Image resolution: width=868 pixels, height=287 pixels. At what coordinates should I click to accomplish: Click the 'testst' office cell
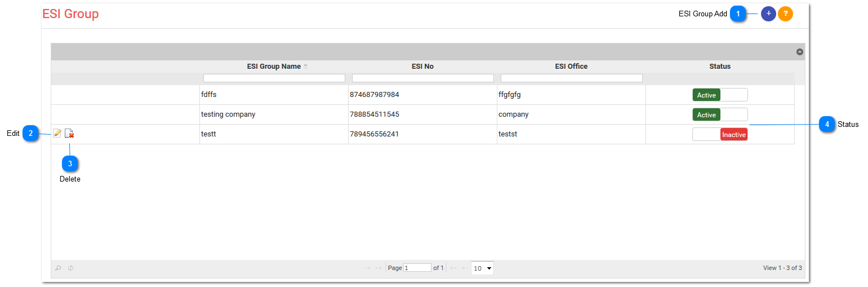(x=571, y=134)
